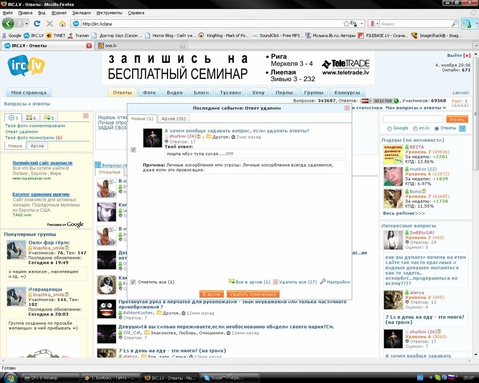Screen dimensions: 479x383
Task: Tick the checkbox beside the deleted answer
Action: [x=133, y=150]
